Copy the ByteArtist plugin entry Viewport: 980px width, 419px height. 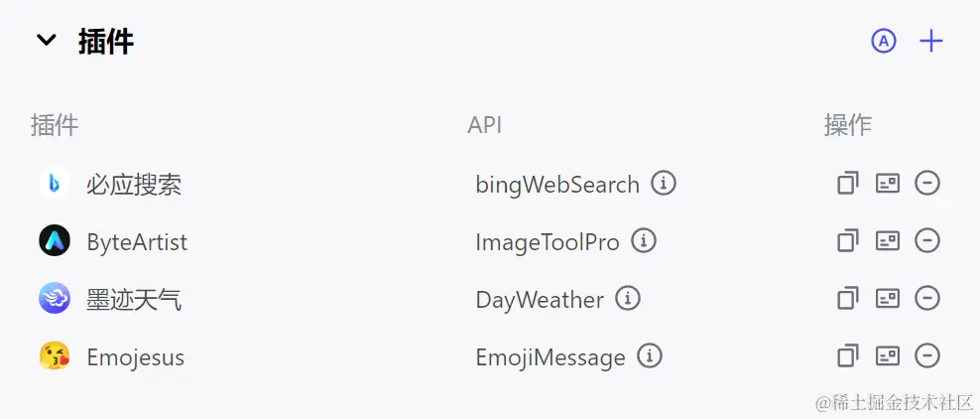click(847, 241)
